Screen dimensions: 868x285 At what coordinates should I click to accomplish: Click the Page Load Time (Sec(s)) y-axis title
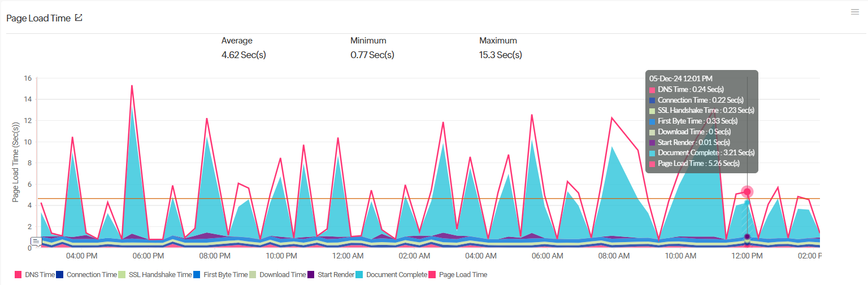[x=16, y=163]
